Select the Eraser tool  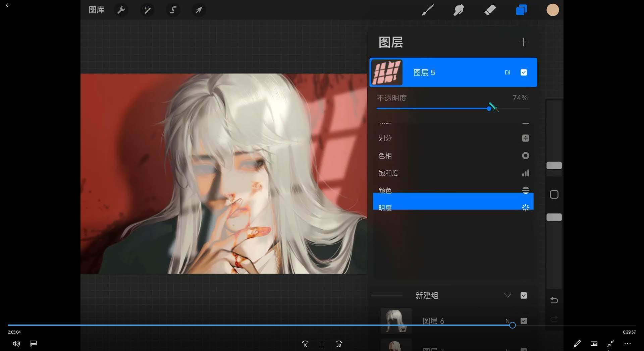[x=490, y=10]
